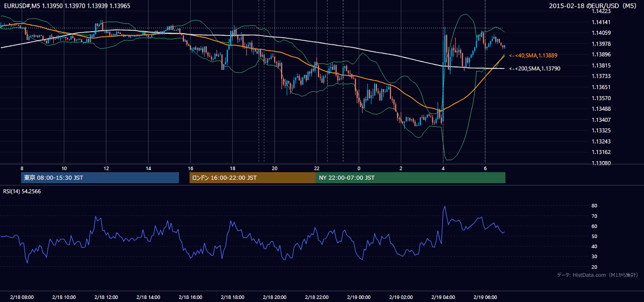The width and height of the screenshot is (644, 302).
Task: Click the 2/19 04:00 date label
Action: pos(443,297)
